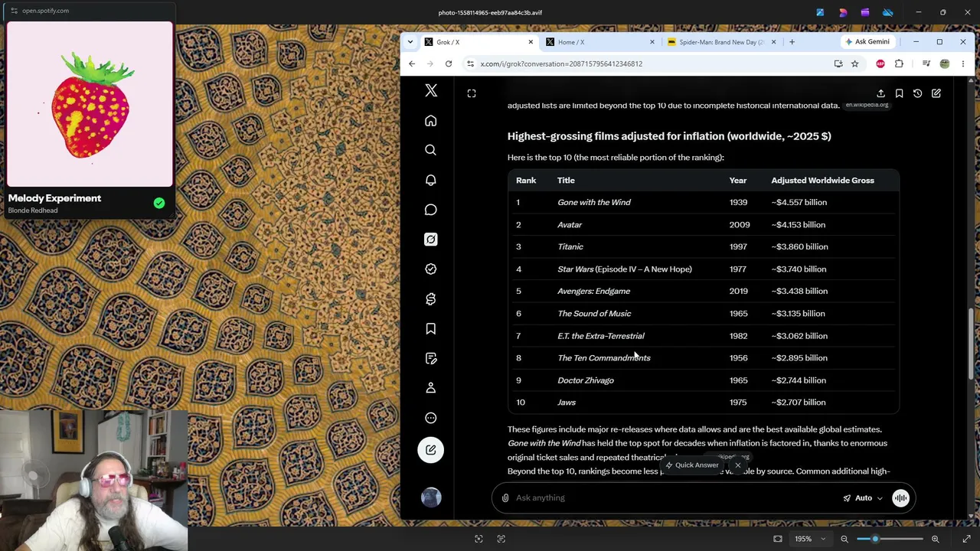Reload the current page
Image resolution: width=980 pixels, height=551 pixels.
(449, 64)
